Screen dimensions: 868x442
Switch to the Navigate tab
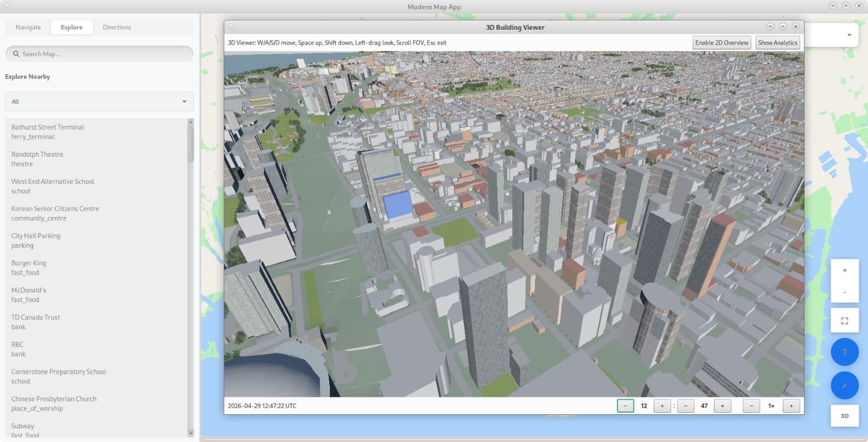coord(28,27)
